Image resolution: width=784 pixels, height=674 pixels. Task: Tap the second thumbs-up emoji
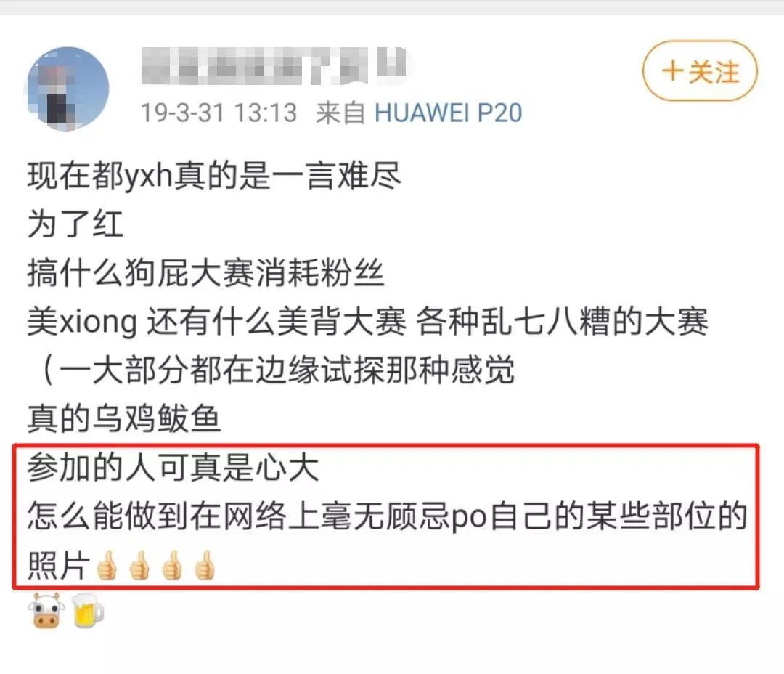pyautogui.click(x=139, y=565)
